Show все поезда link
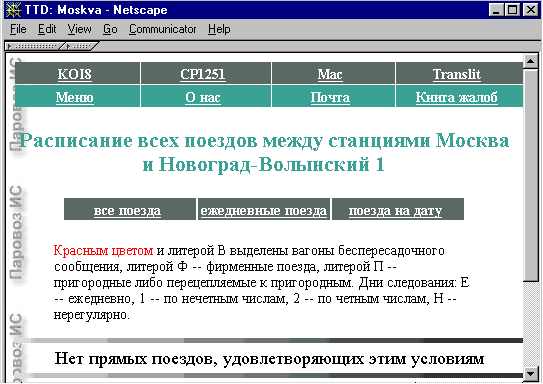The width and height of the screenshot is (543, 384). [127, 211]
